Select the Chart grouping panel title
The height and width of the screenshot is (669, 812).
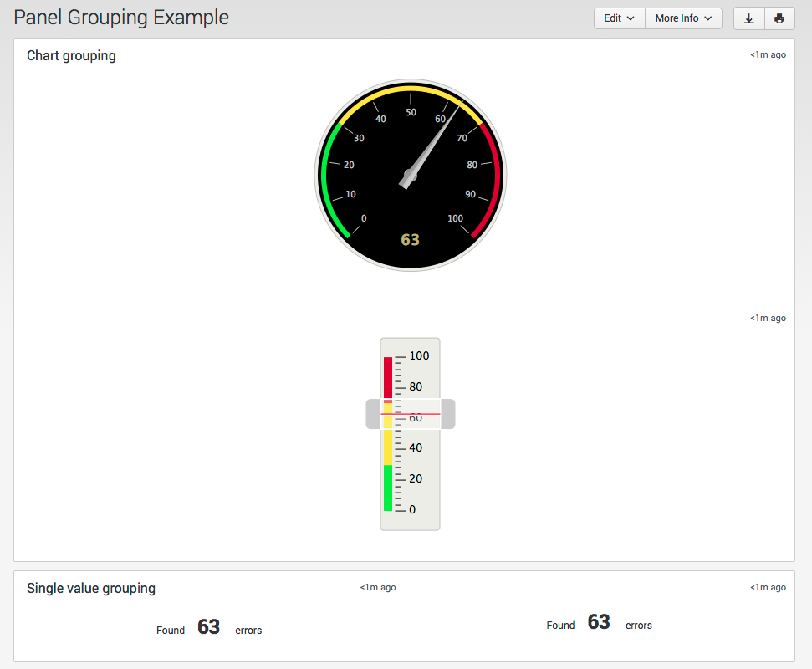71,55
